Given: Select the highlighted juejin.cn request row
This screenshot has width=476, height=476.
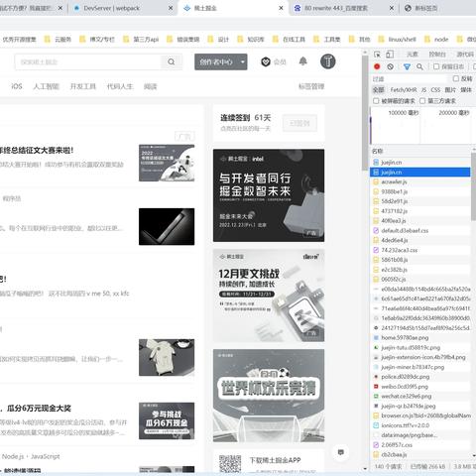Looking at the screenshot, I should (420, 172).
